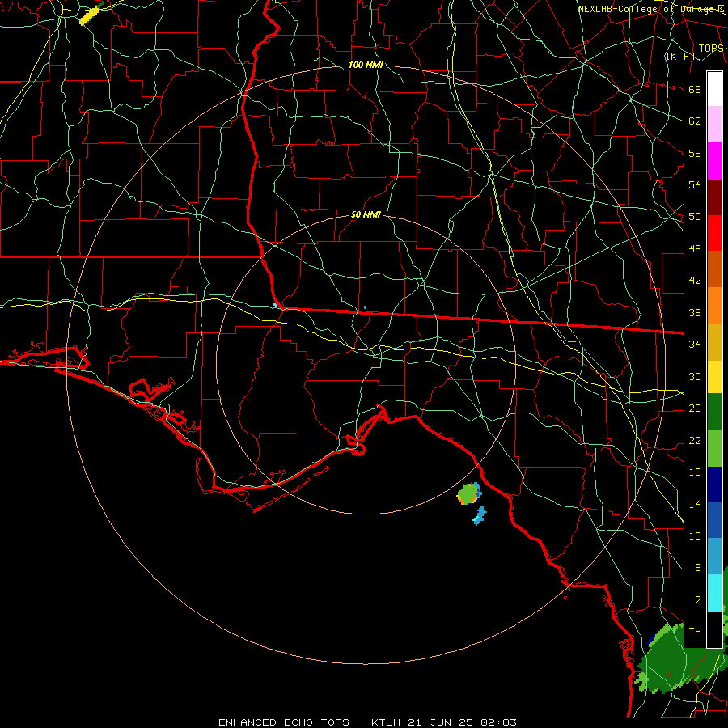The width and height of the screenshot is (728, 728).
Task: Click the 100 NMI range ring label
Action: click(x=366, y=65)
